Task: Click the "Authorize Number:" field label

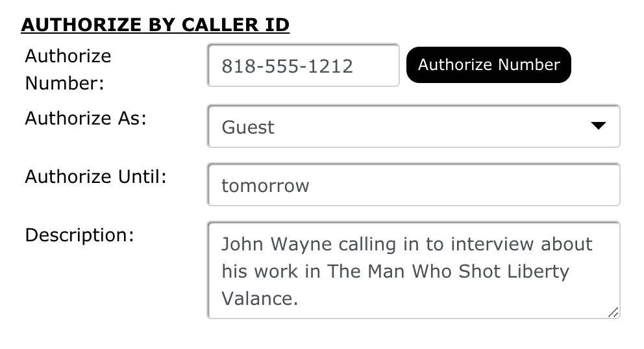Action: click(x=68, y=70)
